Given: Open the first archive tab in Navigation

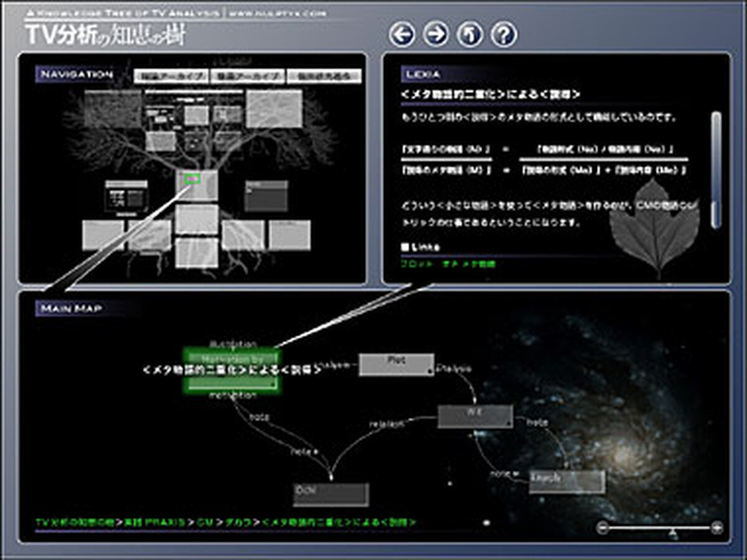Looking at the screenshot, I should click(x=171, y=77).
